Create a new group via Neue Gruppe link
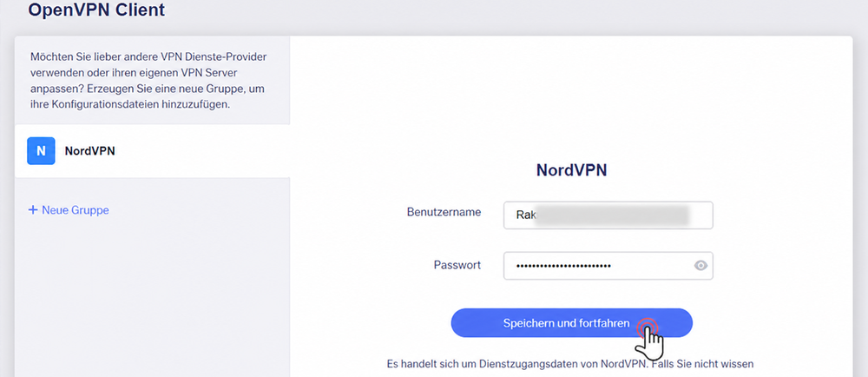The width and height of the screenshot is (868, 377). pyautogui.click(x=69, y=210)
